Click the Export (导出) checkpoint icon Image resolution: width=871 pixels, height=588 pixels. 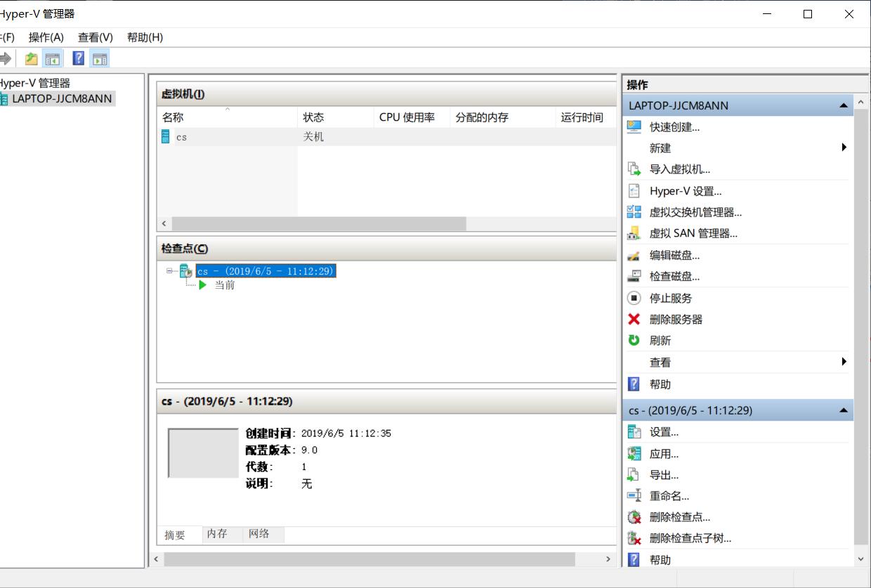click(634, 475)
